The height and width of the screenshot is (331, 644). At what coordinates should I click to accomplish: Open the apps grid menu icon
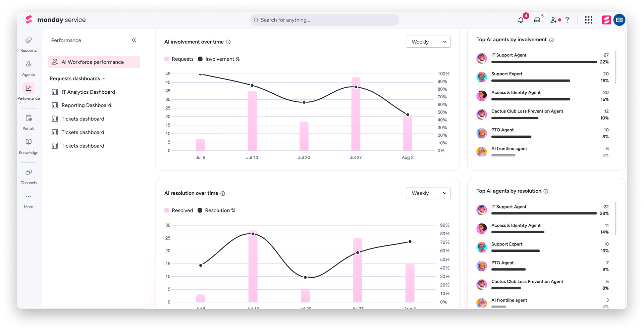[589, 20]
